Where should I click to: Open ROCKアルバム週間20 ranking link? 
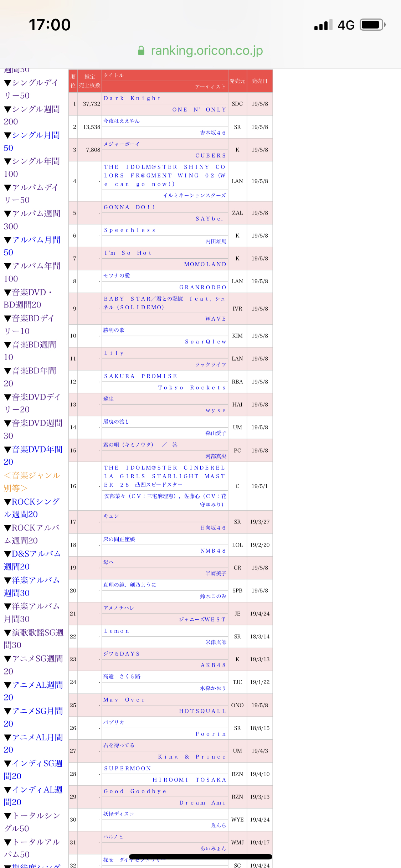pos(32,534)
